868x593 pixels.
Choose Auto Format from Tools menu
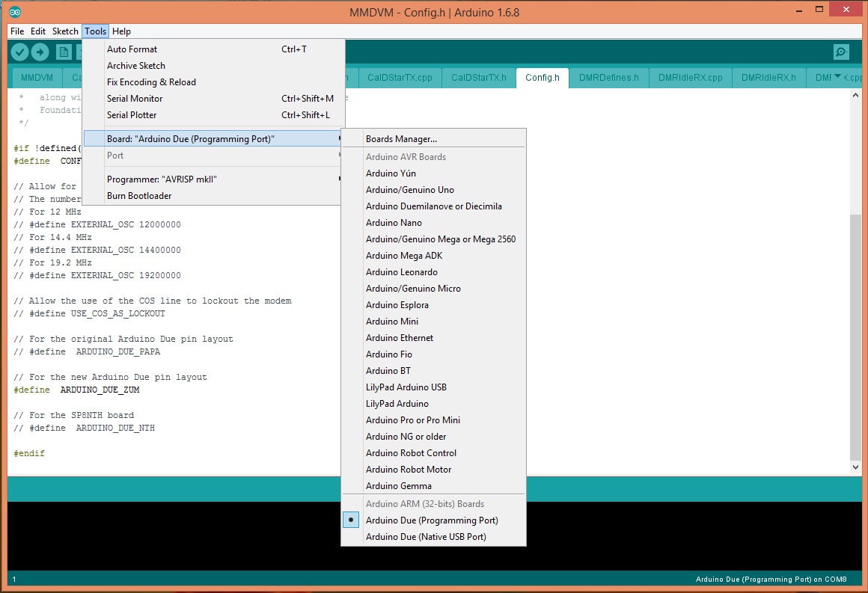pyautogui.click(x=213, y=49)
